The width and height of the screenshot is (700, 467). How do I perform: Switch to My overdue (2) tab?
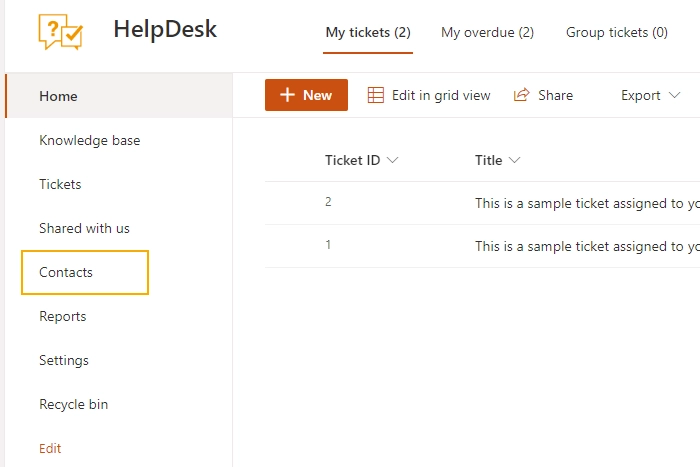tap(487, 33)
